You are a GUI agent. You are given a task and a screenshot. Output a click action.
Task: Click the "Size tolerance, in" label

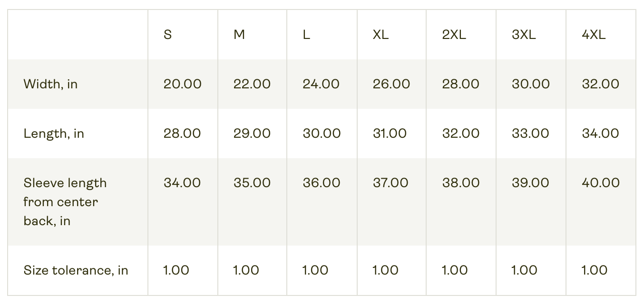coord(76,270)
